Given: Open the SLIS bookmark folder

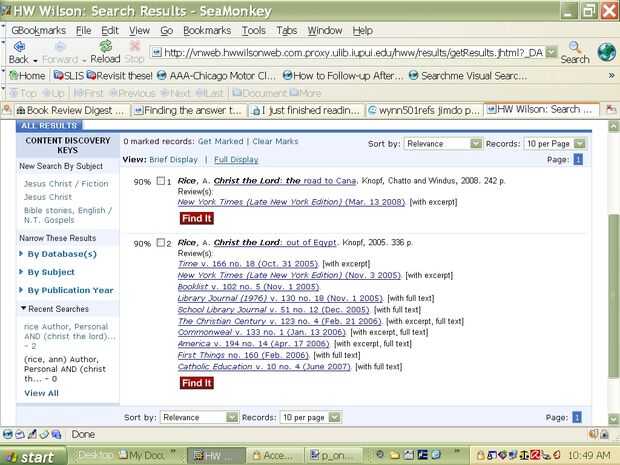Looking at the screenshot, I should (x=69, y=76).
